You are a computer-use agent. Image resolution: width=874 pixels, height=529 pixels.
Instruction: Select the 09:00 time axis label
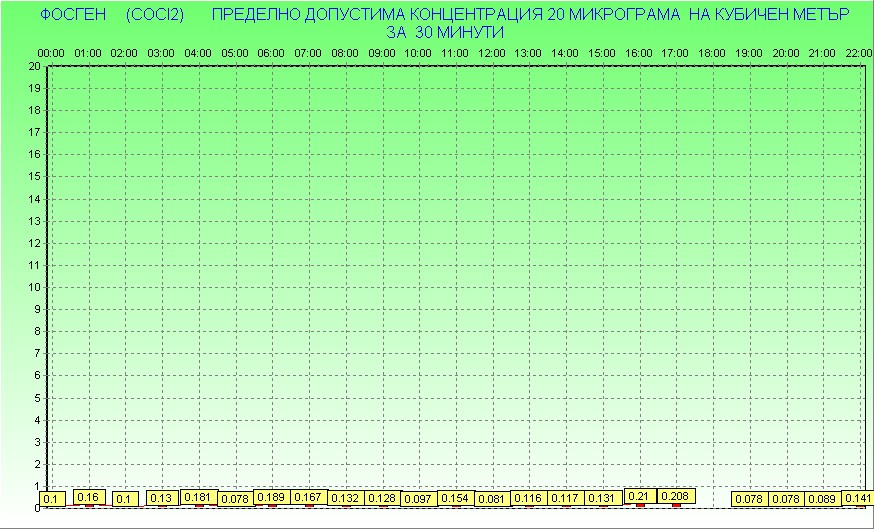[382, 54]
